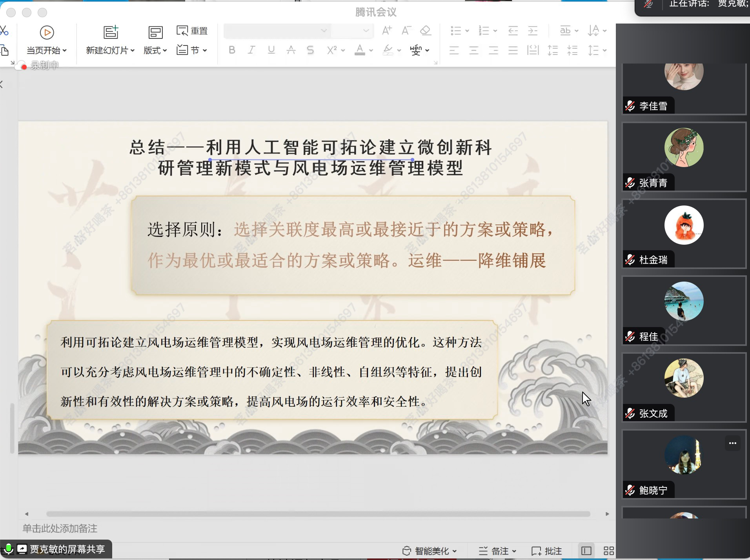The width and height of the screenshot is (750, 560).
Task: Open the 当页开始 dropdown arrow
Action: [x=65, y=51]
